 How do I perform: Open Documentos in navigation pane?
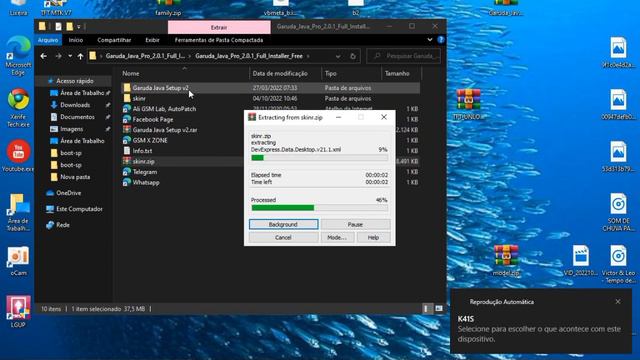77,117
